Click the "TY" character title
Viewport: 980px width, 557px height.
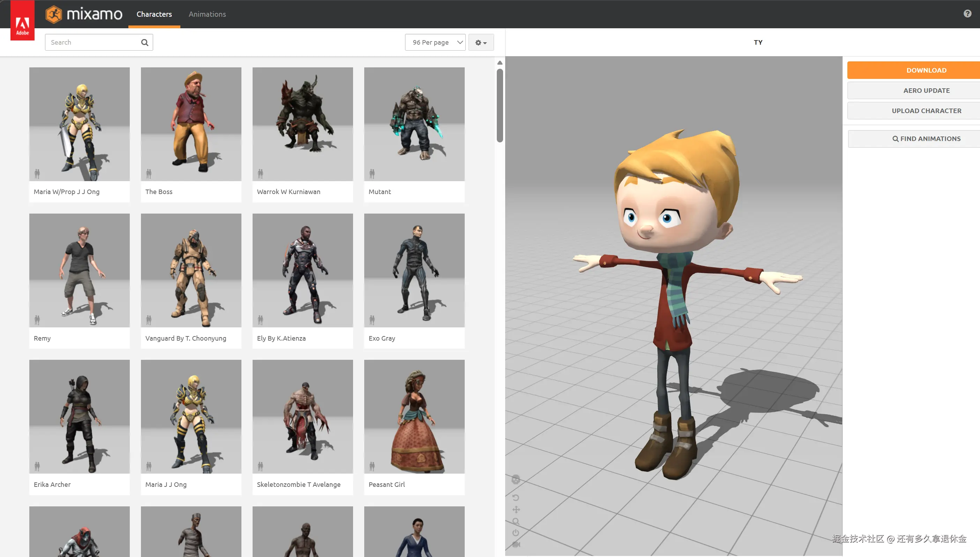point(758,43)
